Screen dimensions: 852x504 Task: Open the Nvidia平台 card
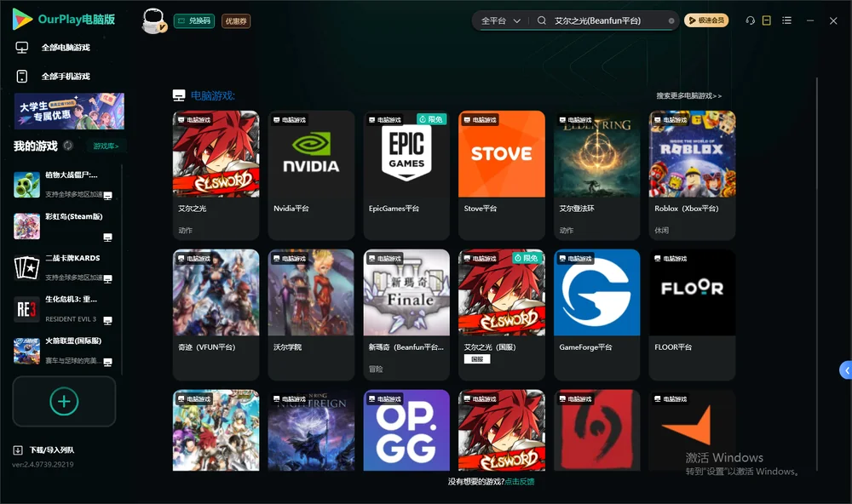pos(311,175)
